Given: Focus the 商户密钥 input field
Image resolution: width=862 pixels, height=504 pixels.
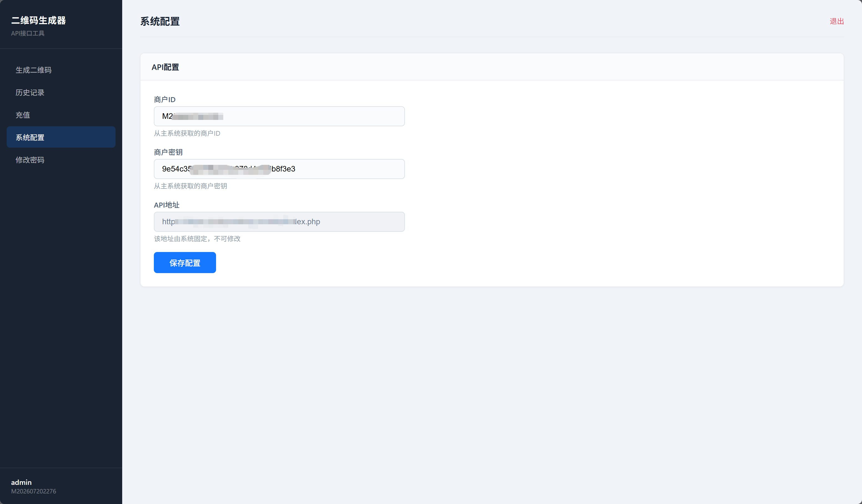Looking at the screenshot, I should tap(279, 169).
